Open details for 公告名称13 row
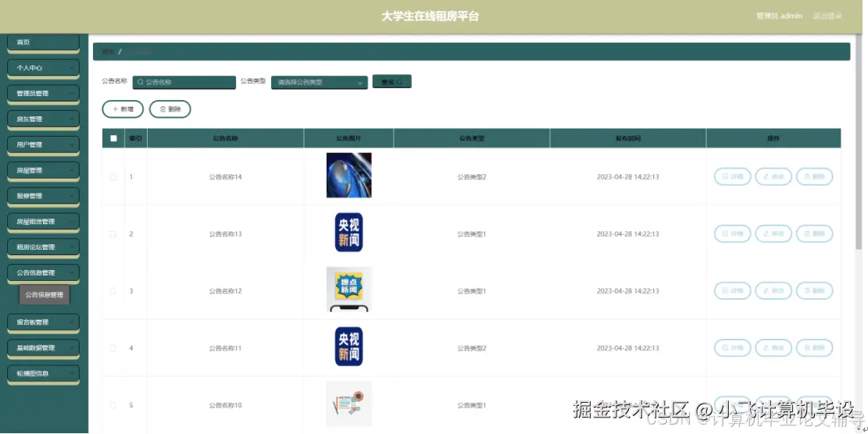Screen dimensions: 868x434 click(x=732, y=234)
